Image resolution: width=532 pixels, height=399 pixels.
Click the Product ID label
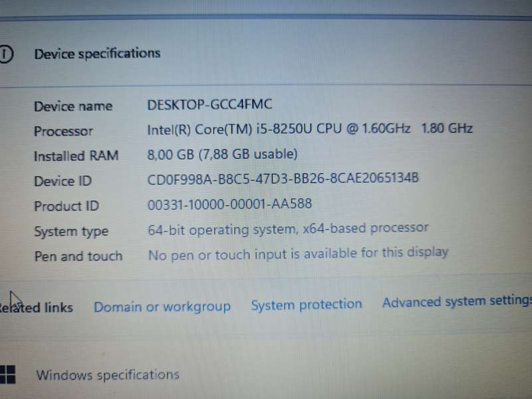pos(66,206)
